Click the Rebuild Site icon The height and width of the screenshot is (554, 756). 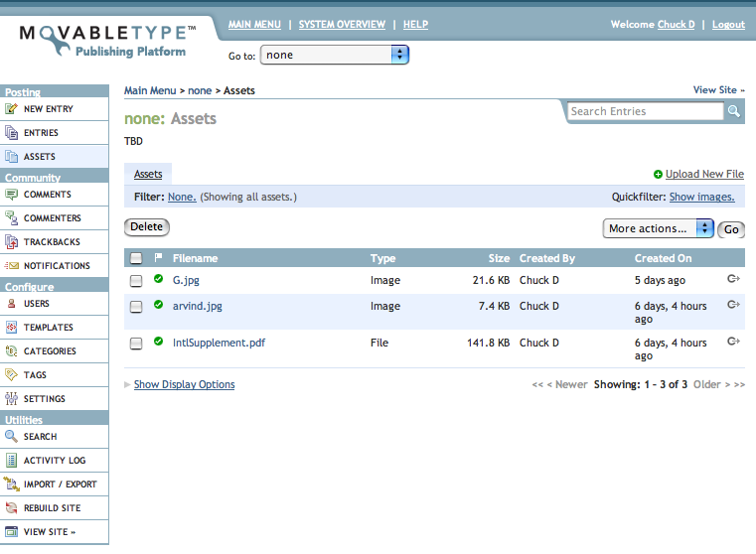(11, 507)
